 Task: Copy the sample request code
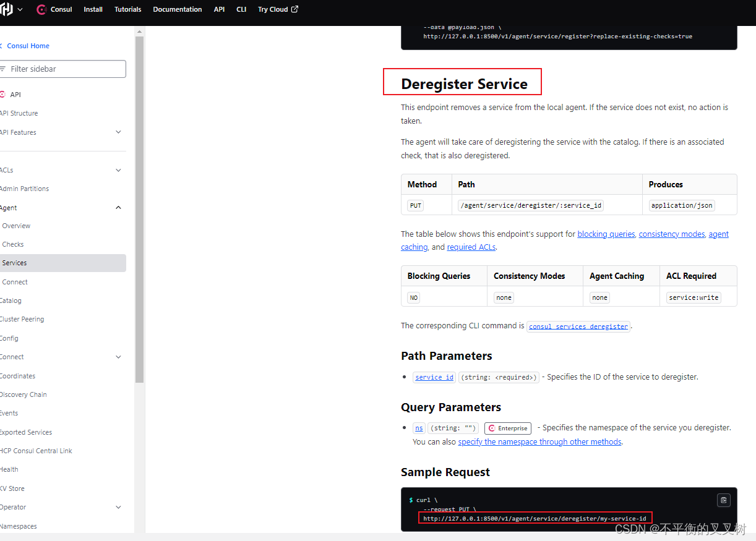click(724, 500)
